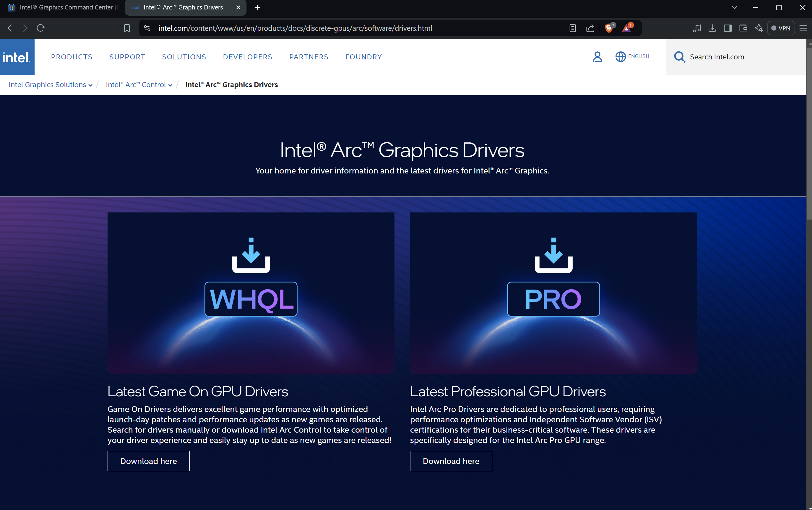812x510 pixels.
Task: Open the PRODUCTS navigation menu
Action: [72, 57]
